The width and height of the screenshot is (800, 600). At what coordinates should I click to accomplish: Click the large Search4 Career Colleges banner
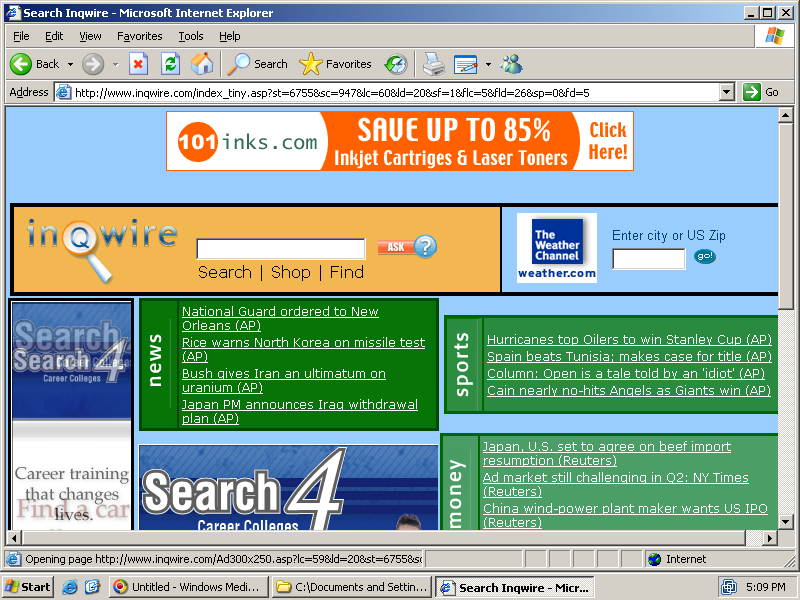pos(288,487)
